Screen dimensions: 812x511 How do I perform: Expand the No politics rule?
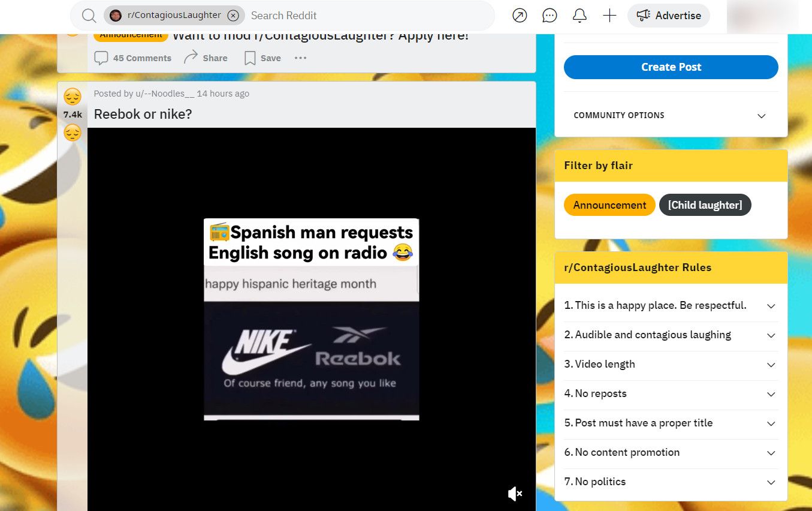pos(771,482)
